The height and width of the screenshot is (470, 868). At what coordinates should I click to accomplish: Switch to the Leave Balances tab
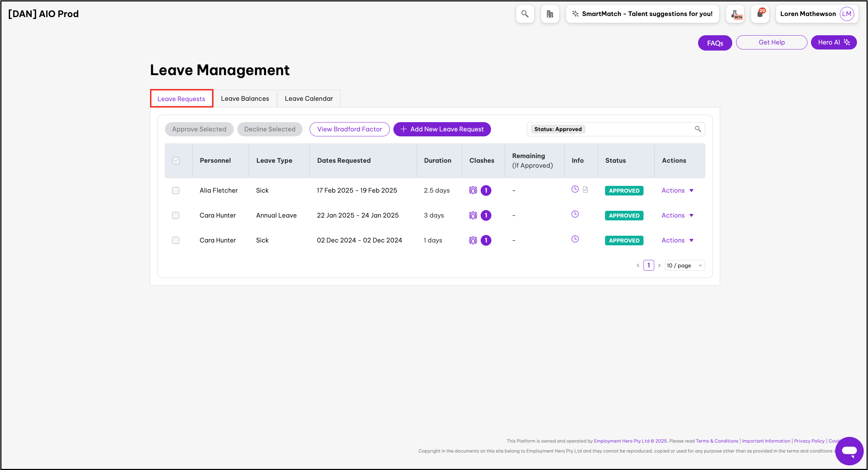click(245, 99)
